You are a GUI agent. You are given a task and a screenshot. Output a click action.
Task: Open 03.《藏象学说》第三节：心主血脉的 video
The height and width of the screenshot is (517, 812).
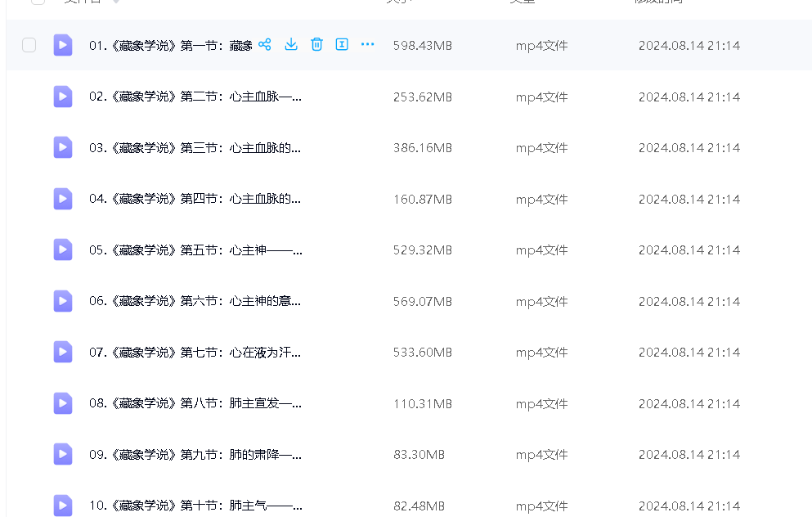[195, 148]
